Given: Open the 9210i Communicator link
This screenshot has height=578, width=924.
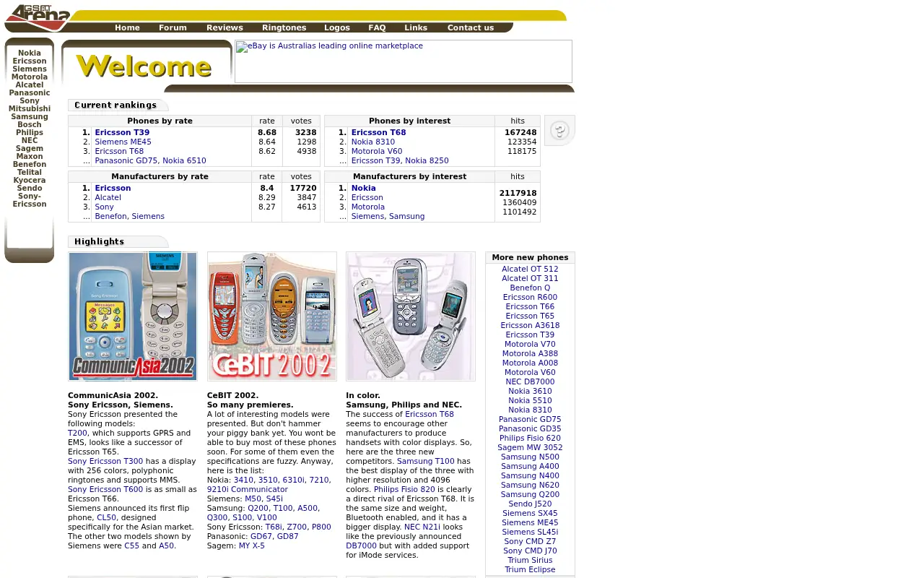Looking at the screenshot, I should (x=248, y=489).
